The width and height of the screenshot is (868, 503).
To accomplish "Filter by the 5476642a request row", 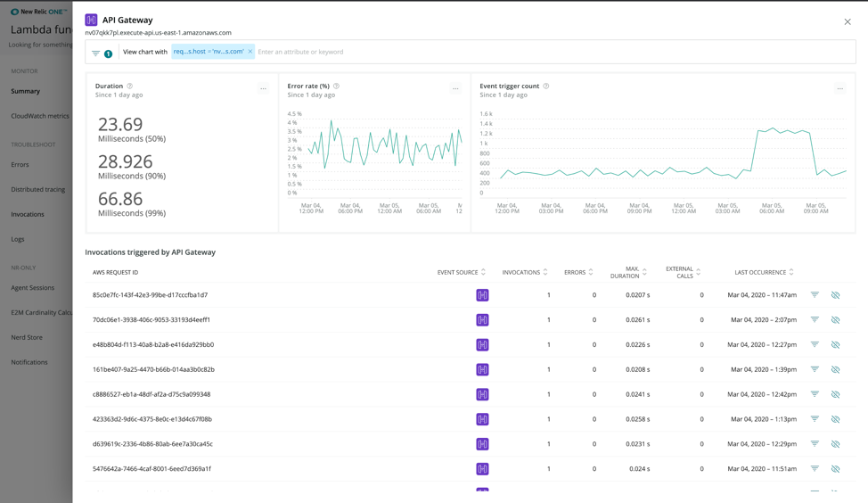I will pos(815,468).
